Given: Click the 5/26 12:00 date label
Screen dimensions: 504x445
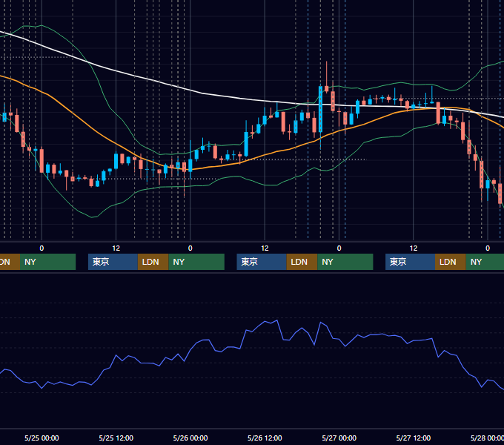Looking at the screenshot, I should click(x=265, y=438).
